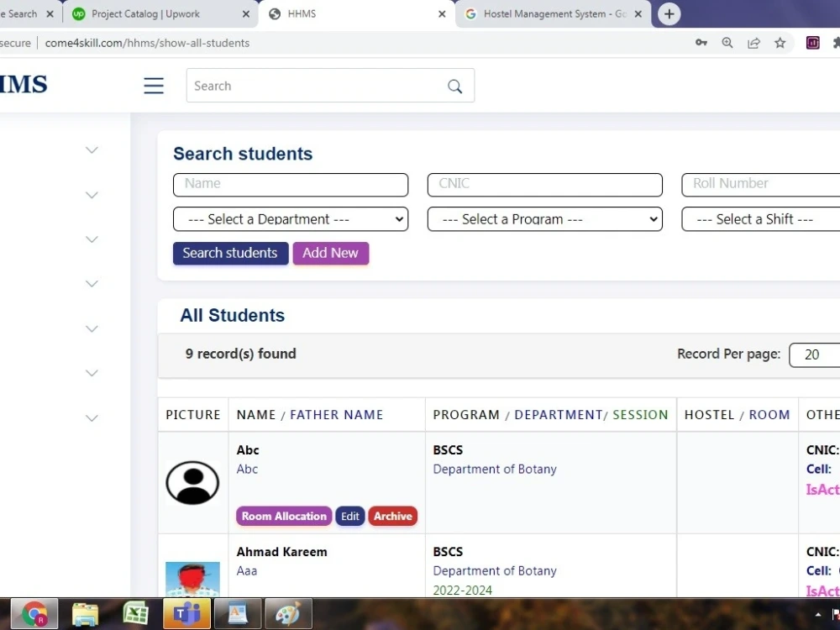Image resolution: width=840 pixels, height=630 pixels.
Task: Click the magnifier icon in the top search box
Action: (x=454, y=87)
